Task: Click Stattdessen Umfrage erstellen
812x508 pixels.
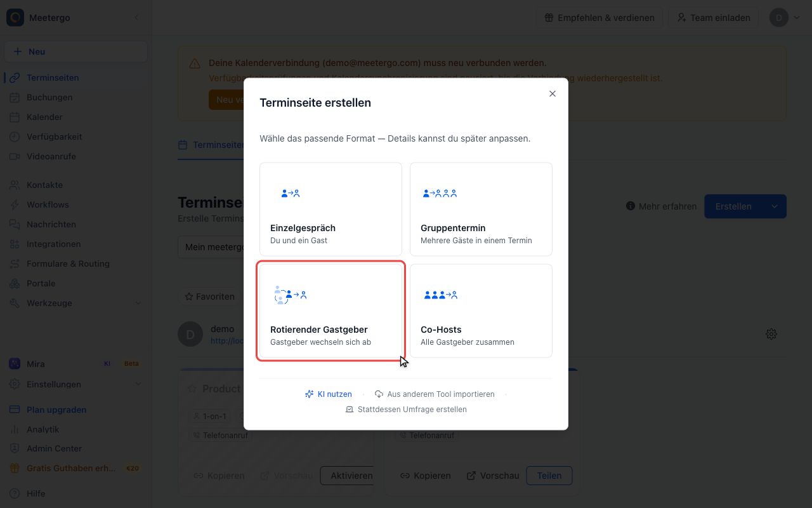Action: tap(406, 410)
